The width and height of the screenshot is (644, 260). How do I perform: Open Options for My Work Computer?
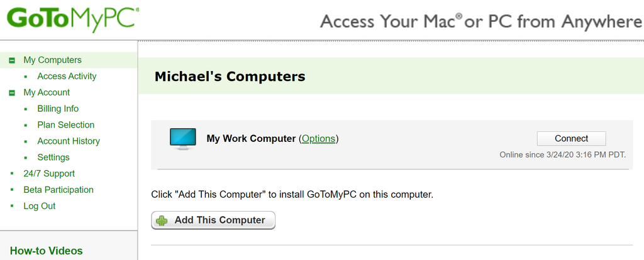tap(318, 139)
